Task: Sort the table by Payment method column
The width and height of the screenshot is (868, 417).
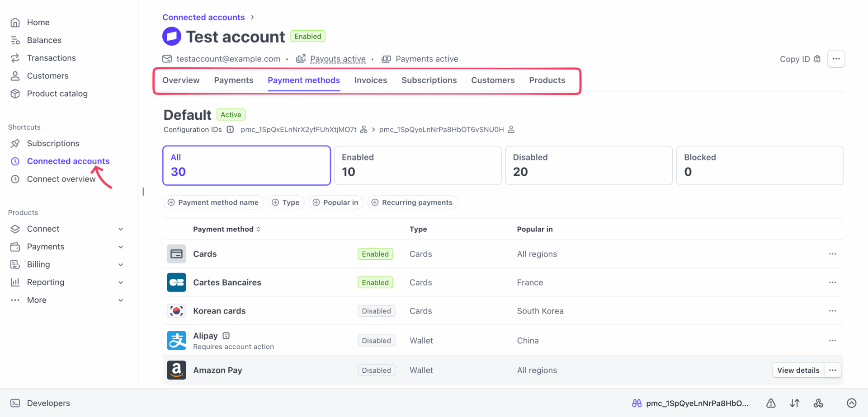Action: [258, 229]
